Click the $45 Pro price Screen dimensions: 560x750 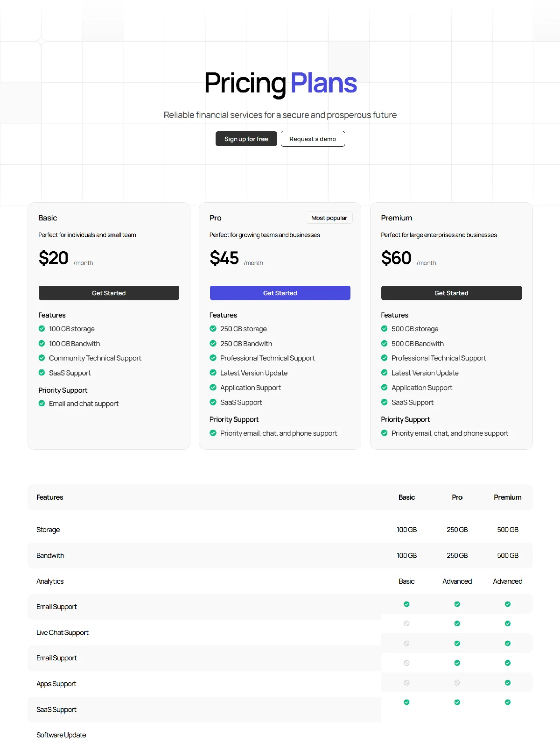point(224,258)
